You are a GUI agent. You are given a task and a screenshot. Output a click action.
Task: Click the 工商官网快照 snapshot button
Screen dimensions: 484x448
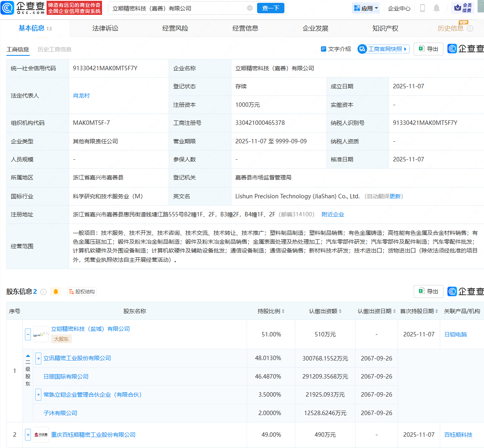pyautogui.click(x=383, y=49)
